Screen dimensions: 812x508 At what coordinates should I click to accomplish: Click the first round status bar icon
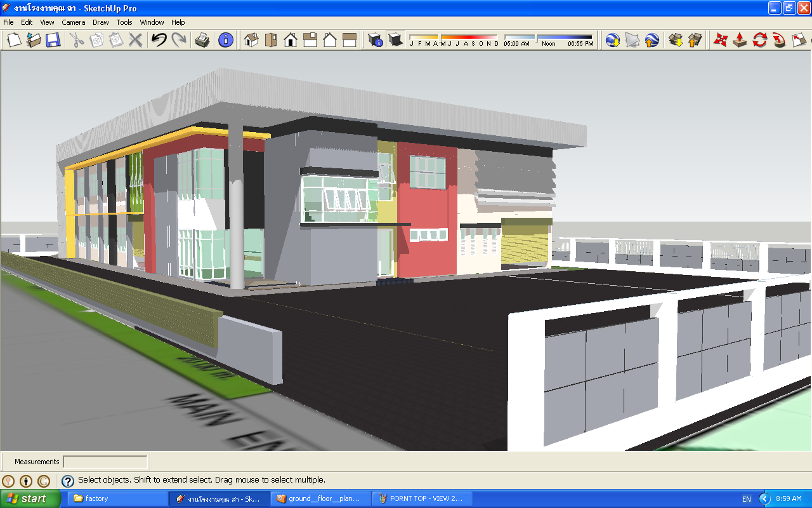point(9,481)
